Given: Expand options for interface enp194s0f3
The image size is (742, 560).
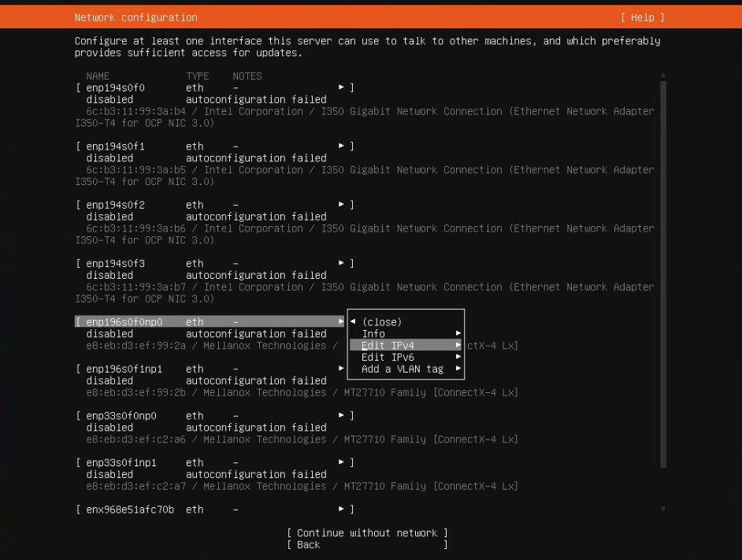Looking at the screenshot, I should (x=340, y=262).
